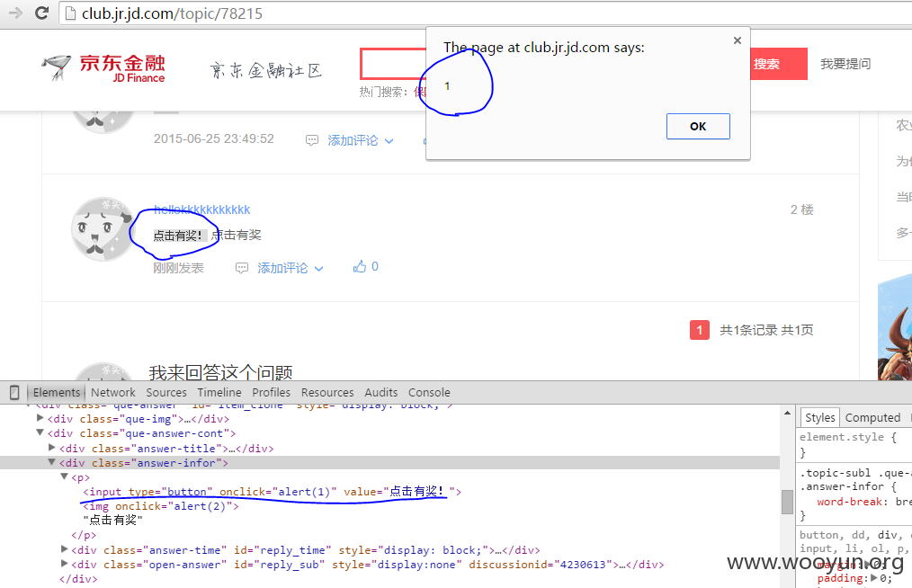This screenshot has width=912, height=588.
Task: Click the red 搜索 search button
Action: coord(779,64)
